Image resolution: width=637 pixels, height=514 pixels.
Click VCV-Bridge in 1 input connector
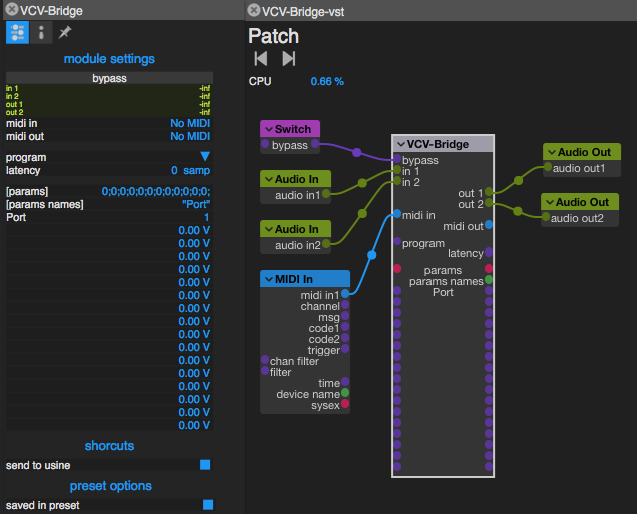pyautogui.click(x=397, y=170)
